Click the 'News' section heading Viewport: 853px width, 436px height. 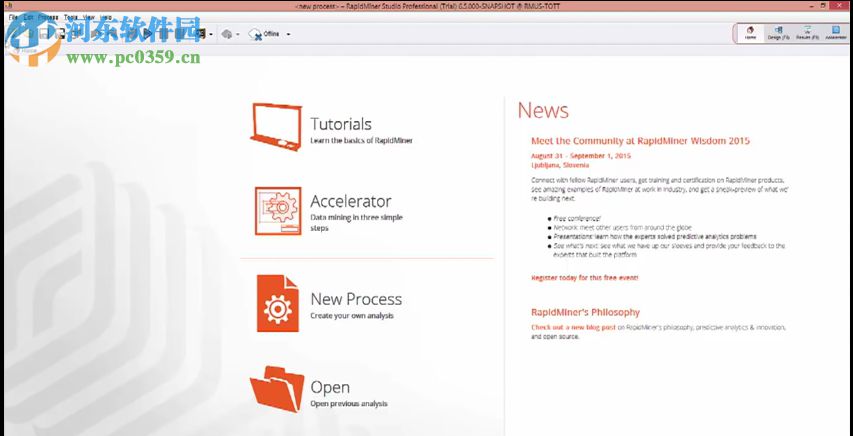point(543,110)
